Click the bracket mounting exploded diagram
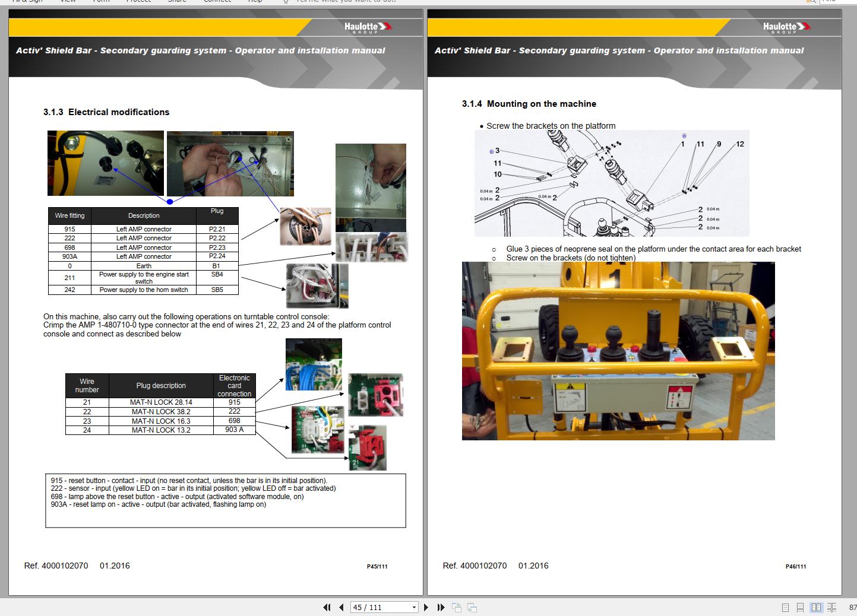 click(x=612, y=183)
